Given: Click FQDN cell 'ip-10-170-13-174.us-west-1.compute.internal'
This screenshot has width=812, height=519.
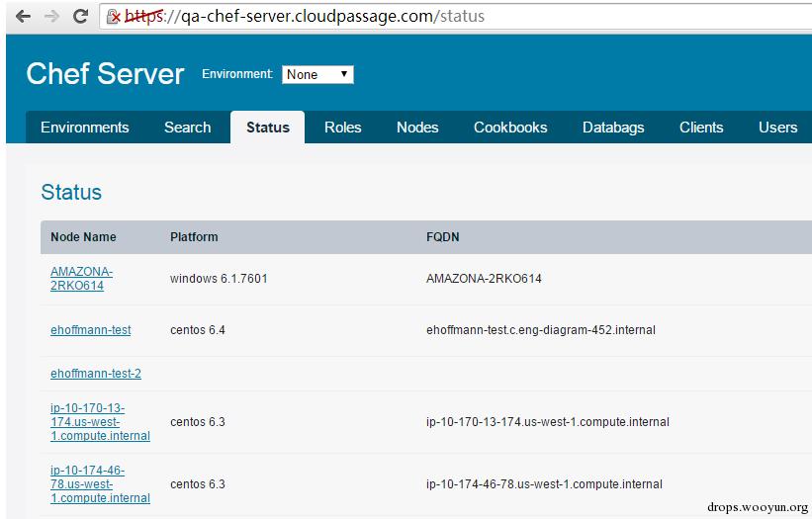Looking at the screenshot, I should pos(547,422).
